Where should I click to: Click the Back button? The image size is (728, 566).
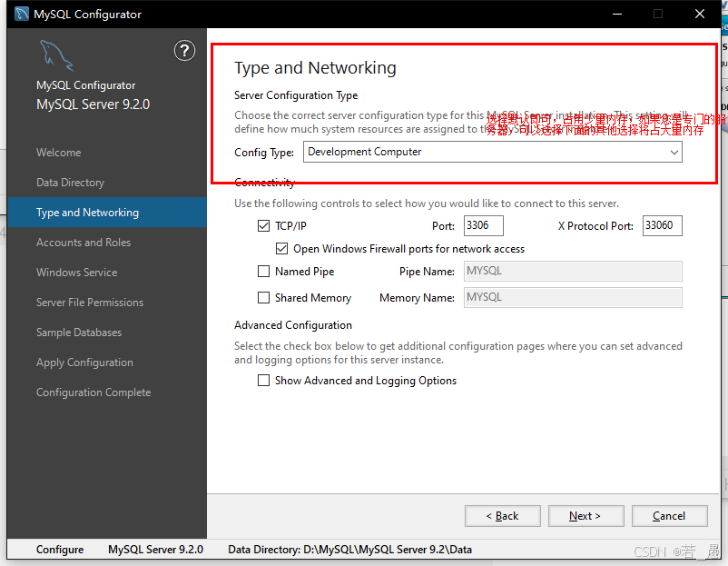pos(503,516)
